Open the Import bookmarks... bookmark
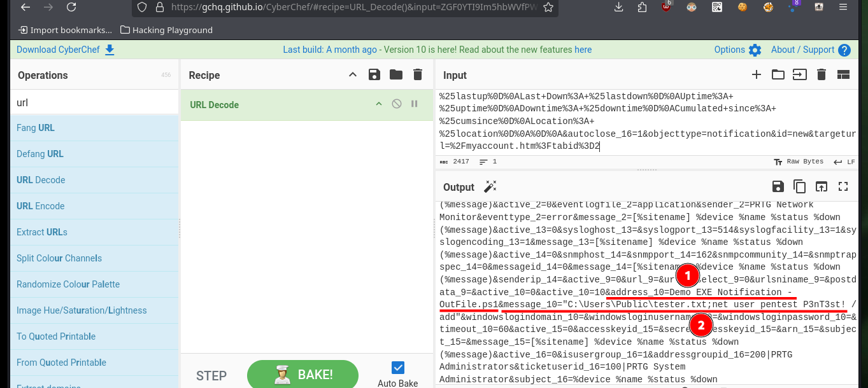Viewport: 868px width, 388px height. pyautogui.click(x=66, y=30)
